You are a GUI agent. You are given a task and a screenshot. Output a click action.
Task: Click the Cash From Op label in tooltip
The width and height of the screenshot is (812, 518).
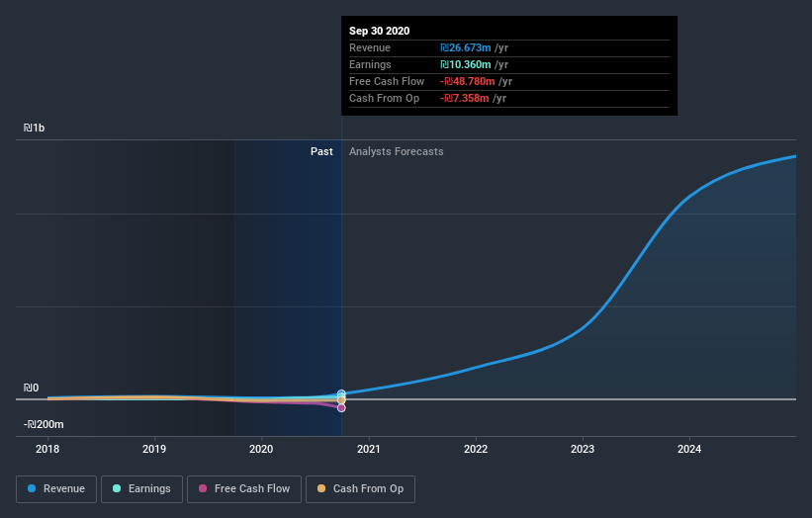coord(385,98)
